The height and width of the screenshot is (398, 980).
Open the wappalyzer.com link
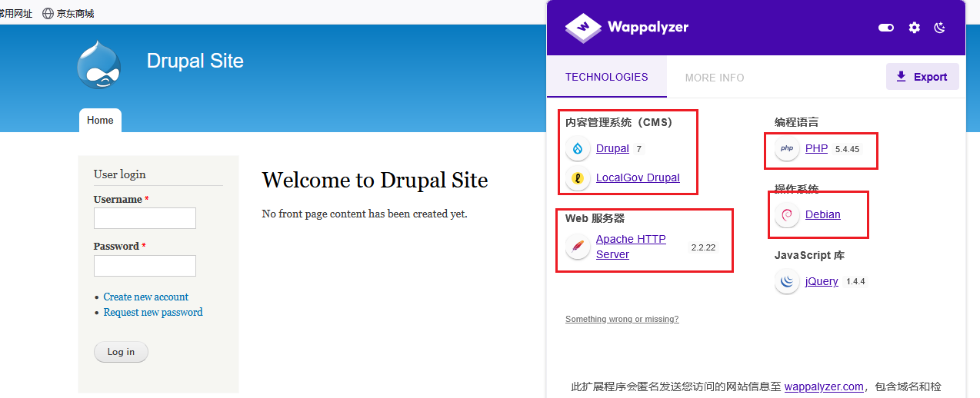click(824, 386)
